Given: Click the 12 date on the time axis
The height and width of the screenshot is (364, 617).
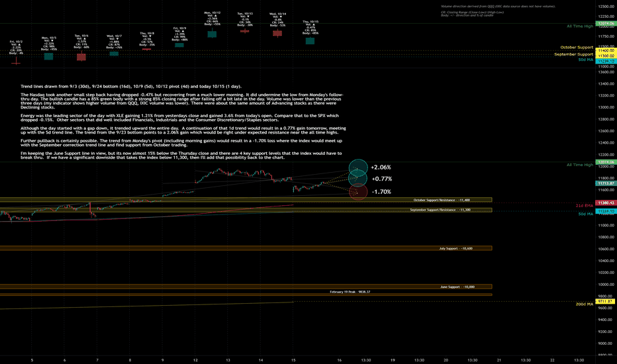Looking at the screenshot, I should point(195,360).
